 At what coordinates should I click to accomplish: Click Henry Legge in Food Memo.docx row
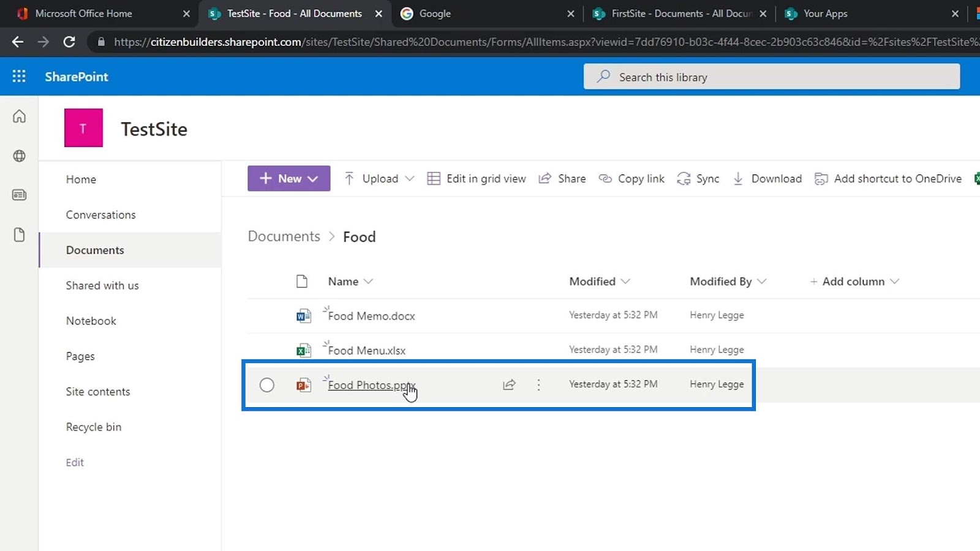[x=717, y=315]
